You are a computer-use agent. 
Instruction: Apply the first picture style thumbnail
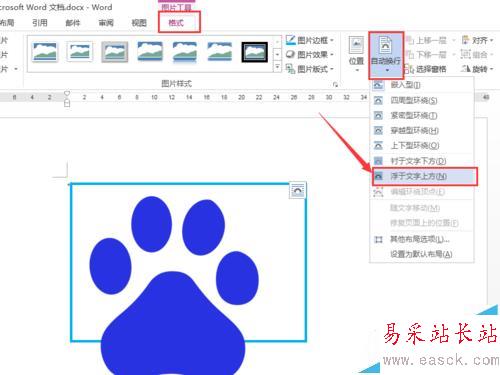(x=45, y=52)
